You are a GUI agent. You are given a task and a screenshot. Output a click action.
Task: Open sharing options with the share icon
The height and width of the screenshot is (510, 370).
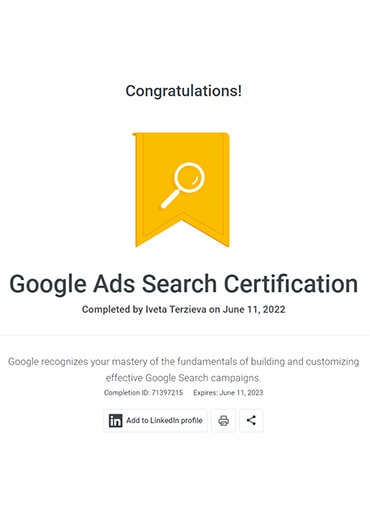click(251, 421)
